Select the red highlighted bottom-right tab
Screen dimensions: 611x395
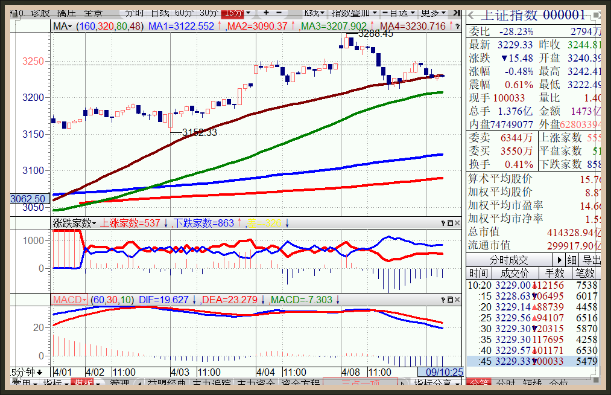479,382
